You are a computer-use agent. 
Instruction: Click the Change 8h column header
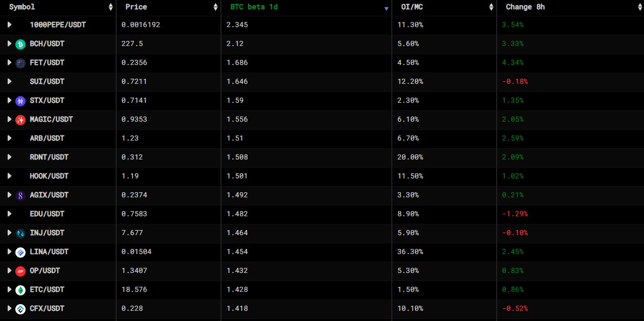pos(525,7)
